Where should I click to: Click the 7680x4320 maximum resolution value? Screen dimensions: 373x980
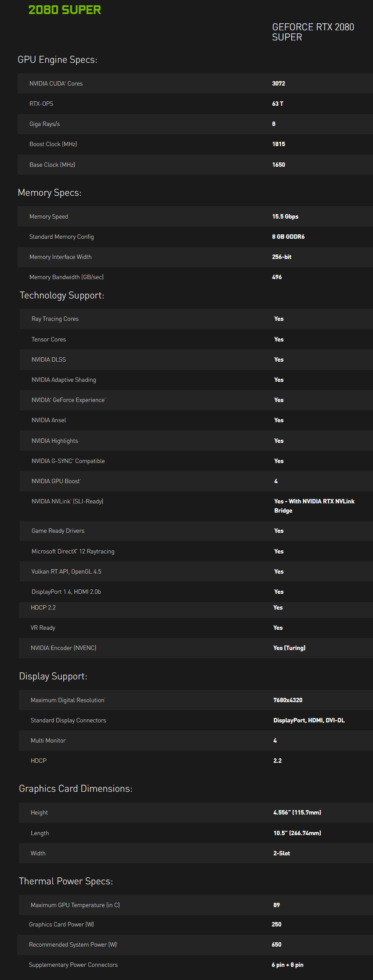click(x=288, y=700)
